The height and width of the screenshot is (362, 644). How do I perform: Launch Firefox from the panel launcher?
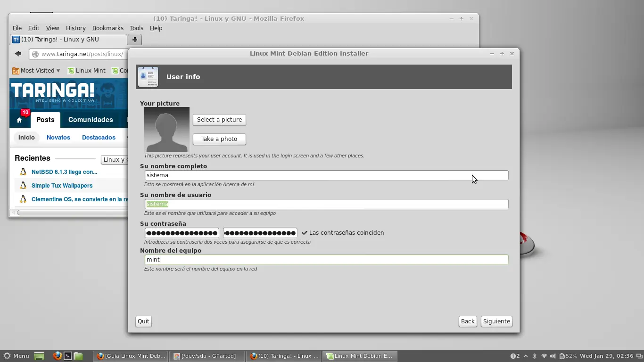coord(57,356)
